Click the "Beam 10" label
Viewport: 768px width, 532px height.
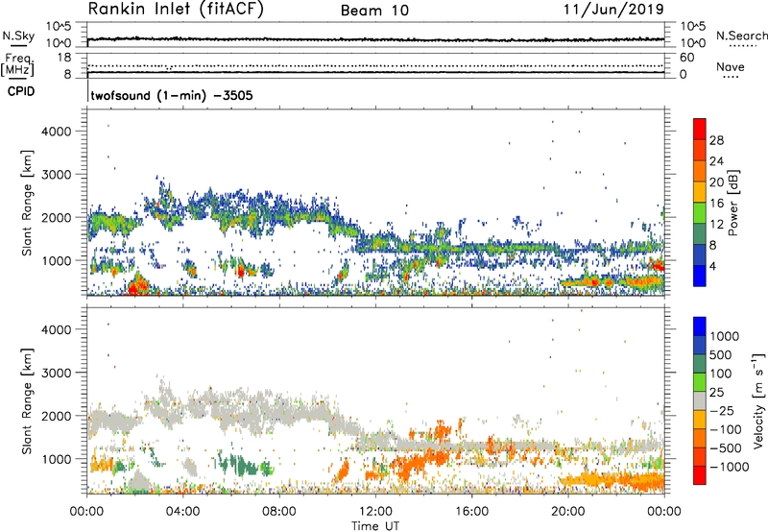pos(374,11)
